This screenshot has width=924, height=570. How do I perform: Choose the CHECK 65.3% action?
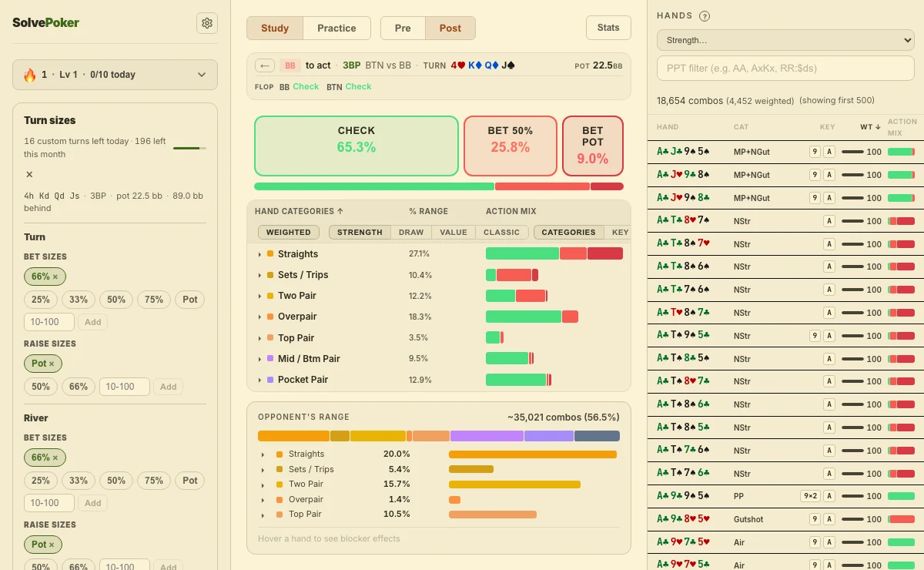coord(357,146)
